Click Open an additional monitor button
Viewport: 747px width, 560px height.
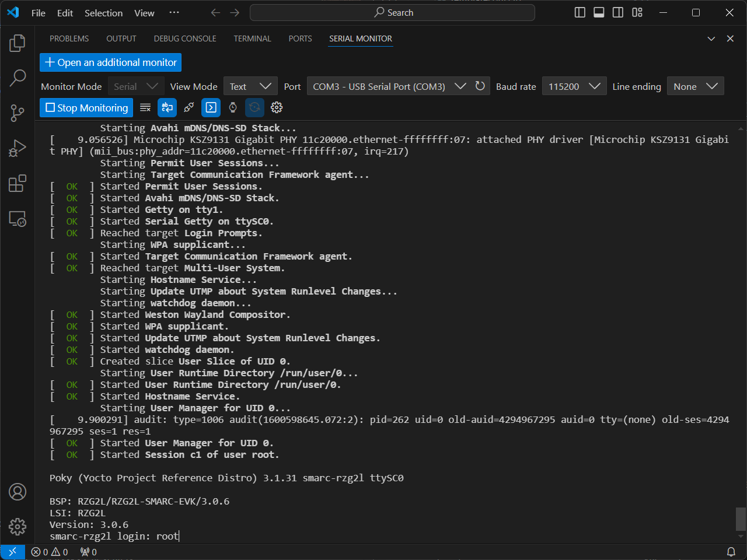point(110,62)
